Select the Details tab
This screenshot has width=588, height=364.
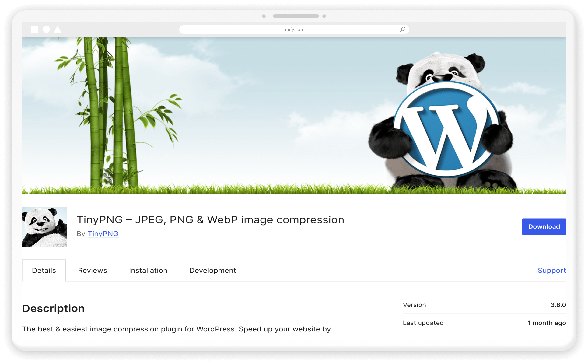coord(44,270)
